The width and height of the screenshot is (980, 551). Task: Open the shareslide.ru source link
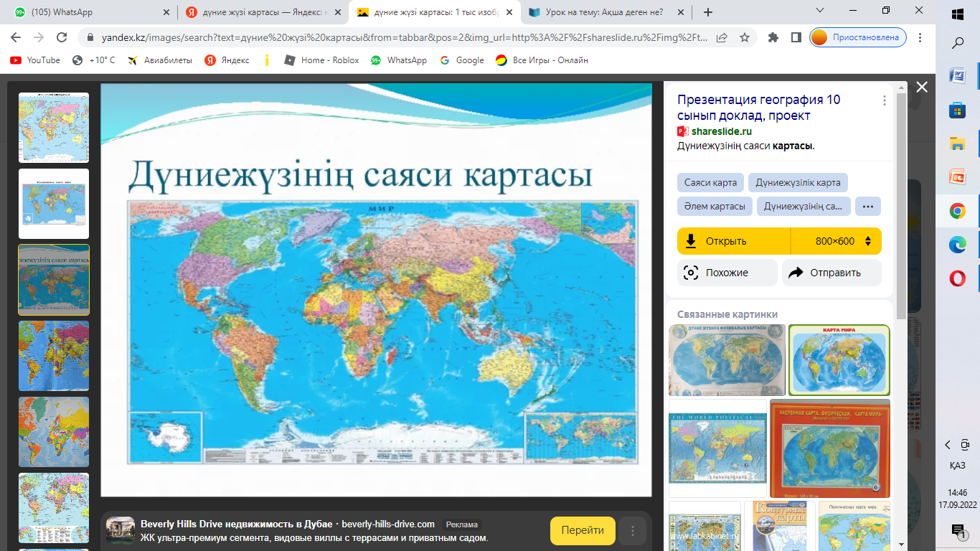[721, 131]
